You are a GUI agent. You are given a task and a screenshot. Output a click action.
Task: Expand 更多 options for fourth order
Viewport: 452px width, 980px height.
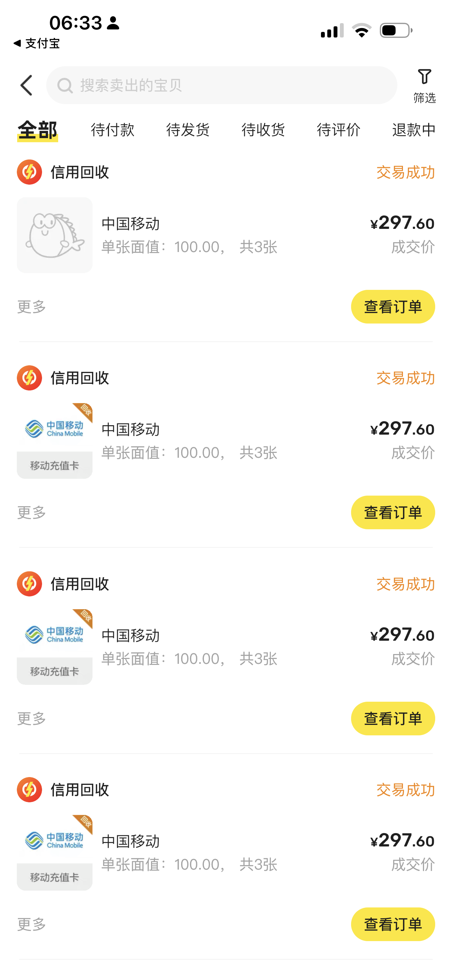[32, 924]
